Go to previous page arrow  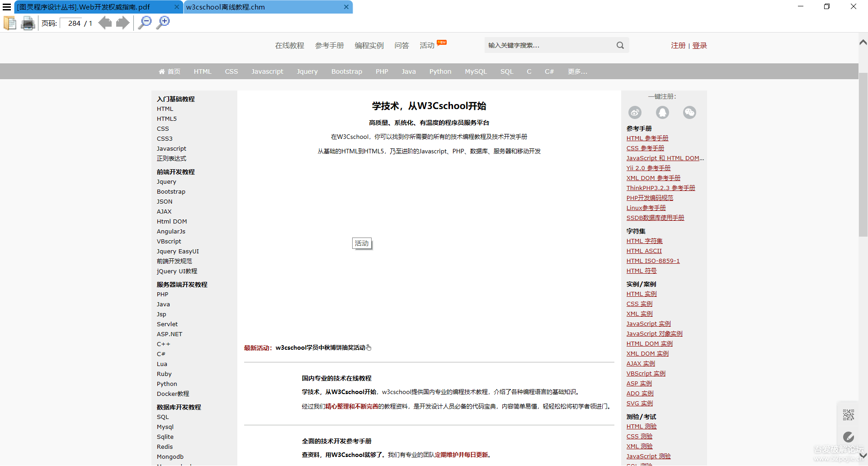(x=105, y=23)
